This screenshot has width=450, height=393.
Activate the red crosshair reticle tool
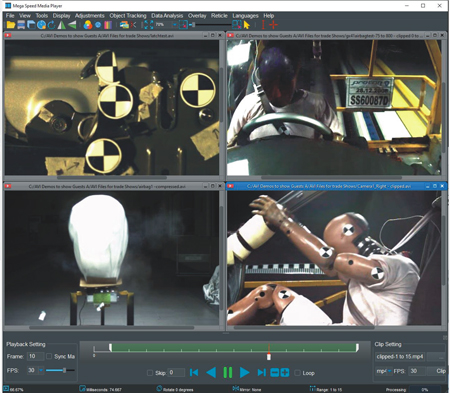tap(273, 25)
